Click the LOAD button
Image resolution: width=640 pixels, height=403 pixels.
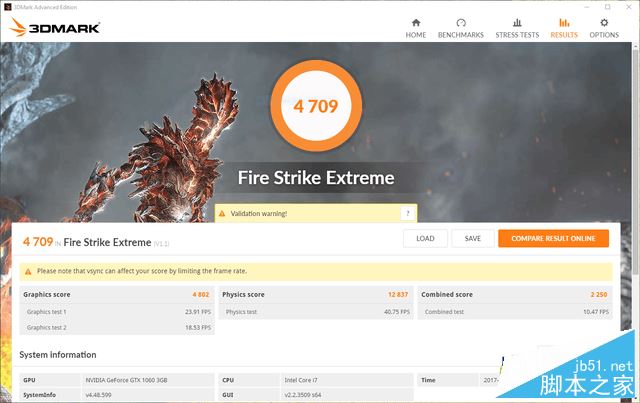(425, 238)
